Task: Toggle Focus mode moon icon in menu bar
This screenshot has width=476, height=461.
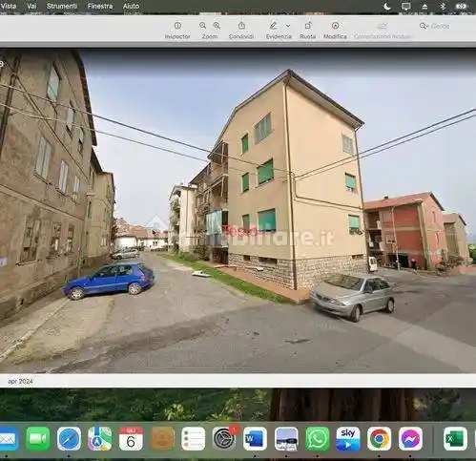Action: pos(387,7)
